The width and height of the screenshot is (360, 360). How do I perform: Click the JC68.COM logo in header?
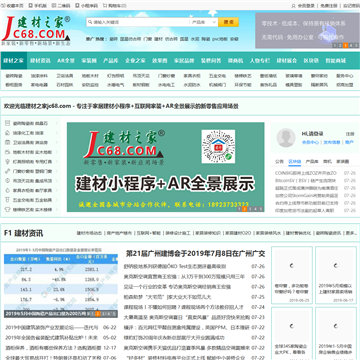tap(36, 31)
